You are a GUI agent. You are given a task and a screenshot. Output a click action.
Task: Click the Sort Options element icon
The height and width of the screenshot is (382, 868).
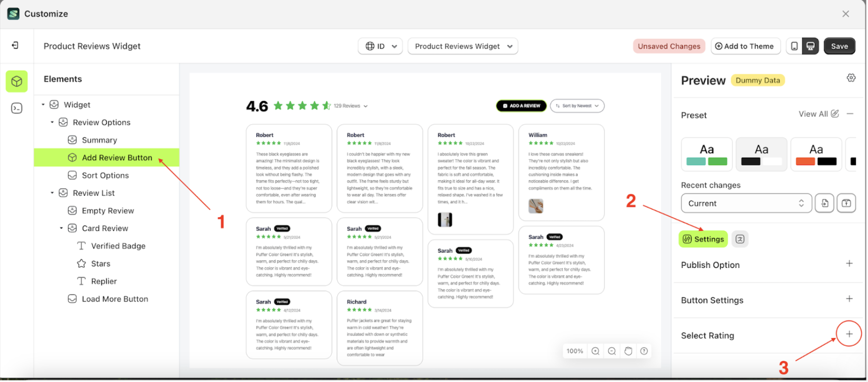(x=72, y=175)
